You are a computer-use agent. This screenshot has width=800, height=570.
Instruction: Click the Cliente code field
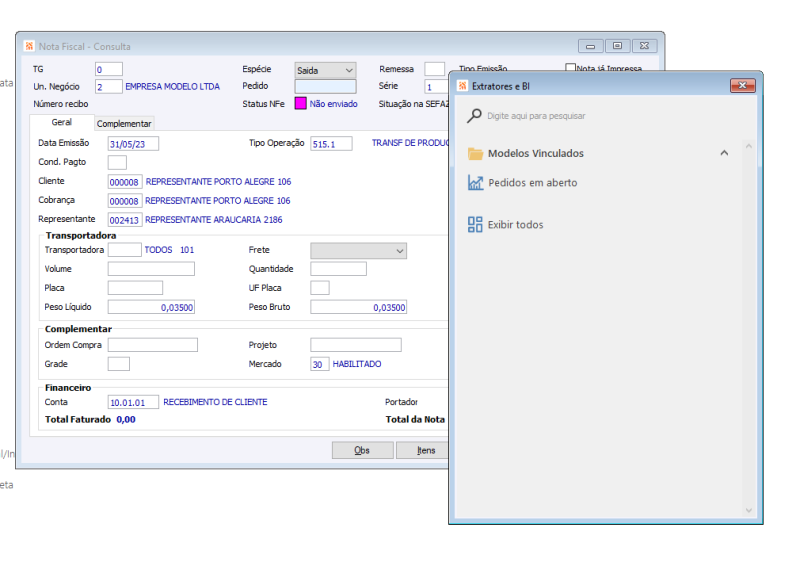(124, 182)
